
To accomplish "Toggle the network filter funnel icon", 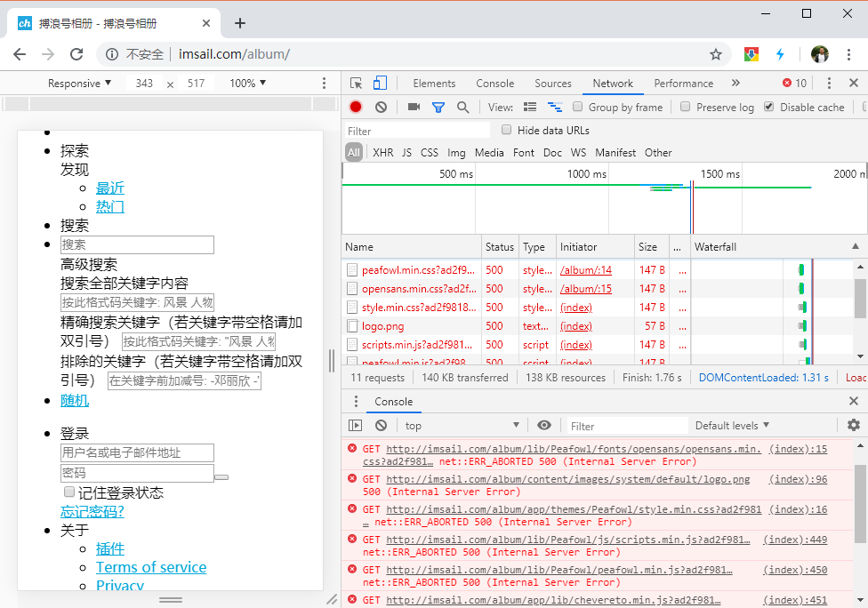I will [x=438, y=107].
